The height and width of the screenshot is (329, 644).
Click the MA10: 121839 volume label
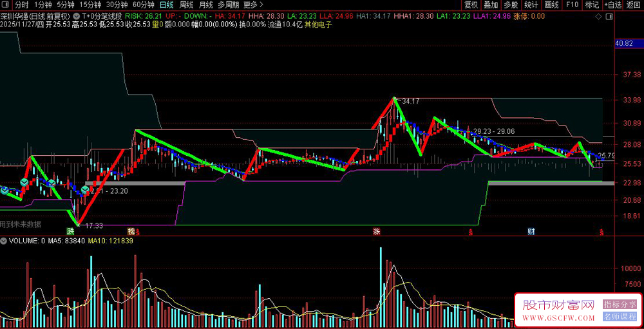click(111, 241)
